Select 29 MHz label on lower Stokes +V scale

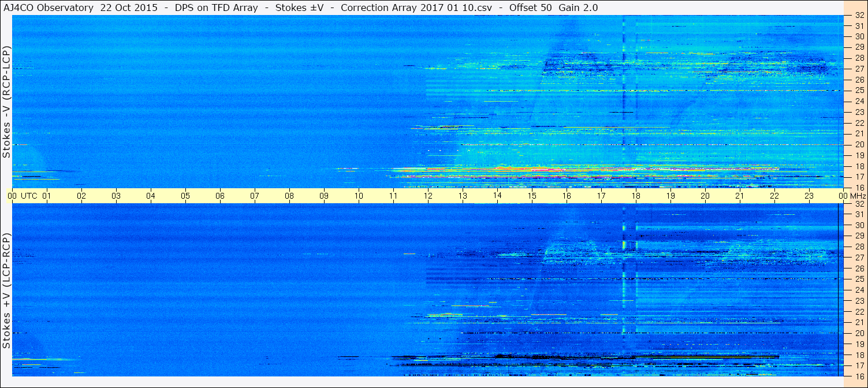point(859,236)
